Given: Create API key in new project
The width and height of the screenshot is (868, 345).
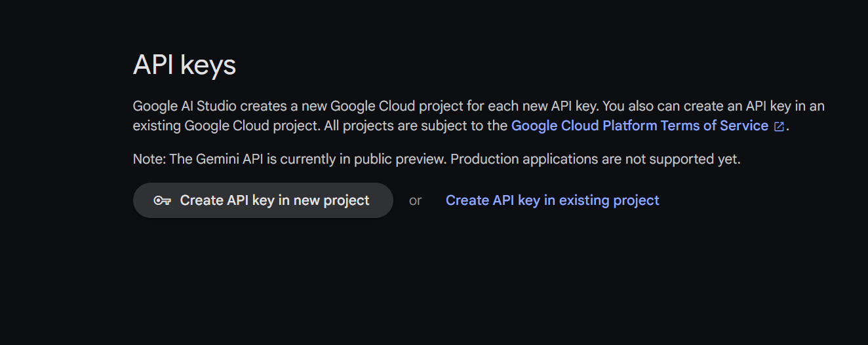Looking at the screenshot, I should point(263,200).
